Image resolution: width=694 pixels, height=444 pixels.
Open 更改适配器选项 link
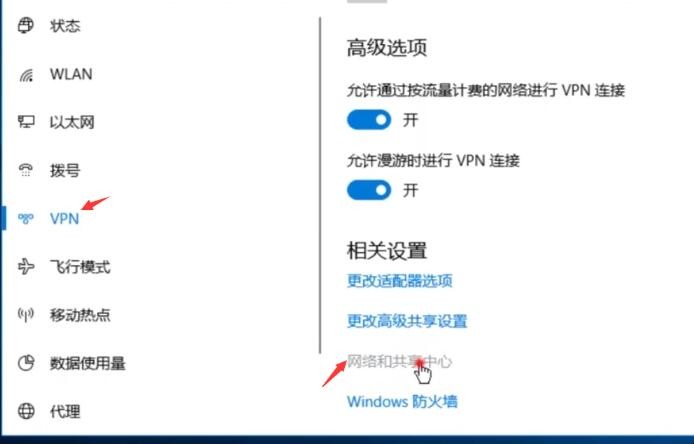399,281
